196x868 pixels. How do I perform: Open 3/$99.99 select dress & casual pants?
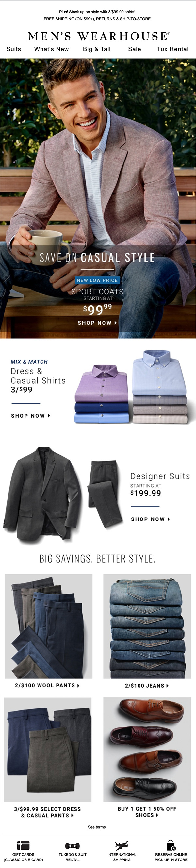point(47,812)
